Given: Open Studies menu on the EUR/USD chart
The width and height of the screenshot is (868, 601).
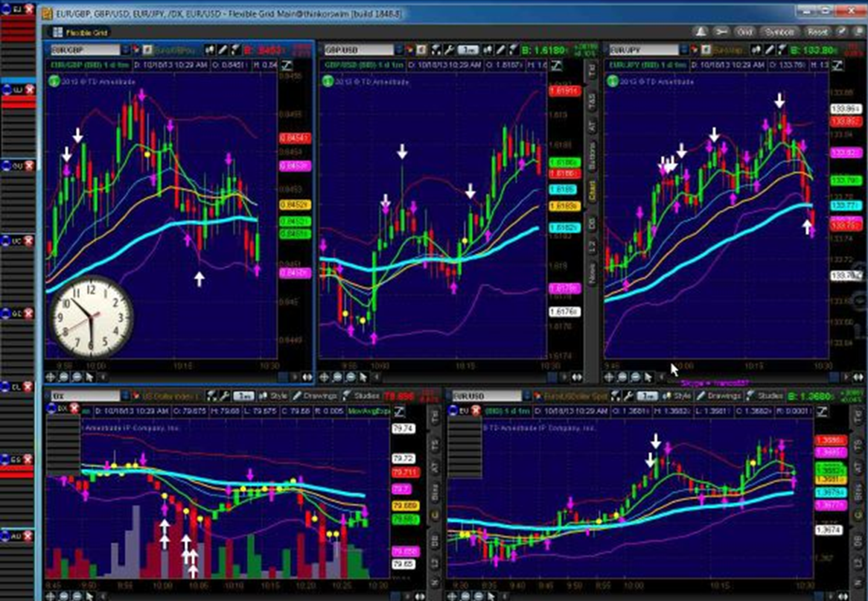Looking at the screenshot, I should coord(765,396).
